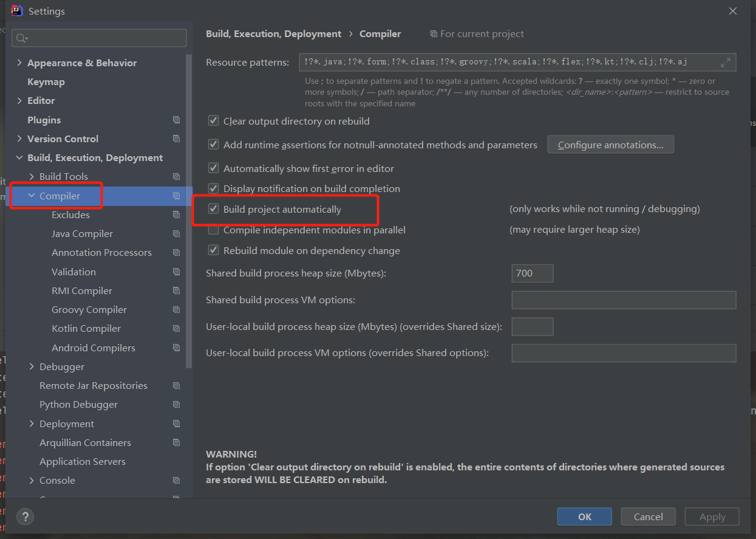Click the project-level icon next to Java Compiler

point(177,233)
